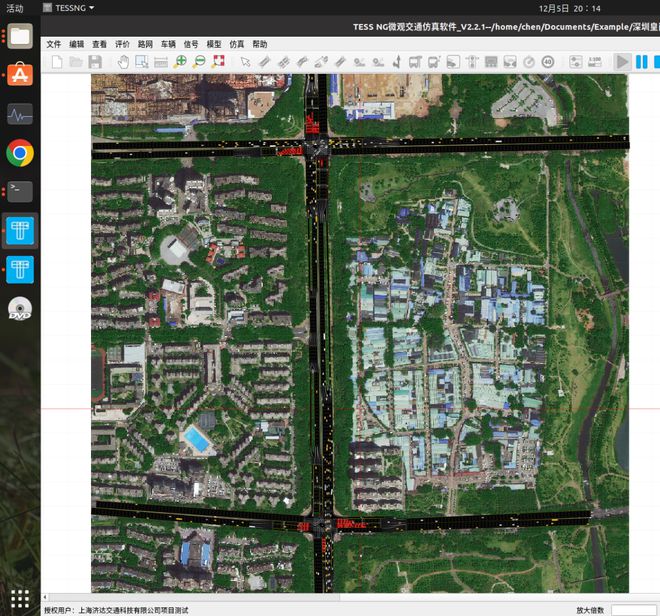Expand the TESSNG app menu in top bar
This screenshot has width=660, height=616.
[69, 8]
